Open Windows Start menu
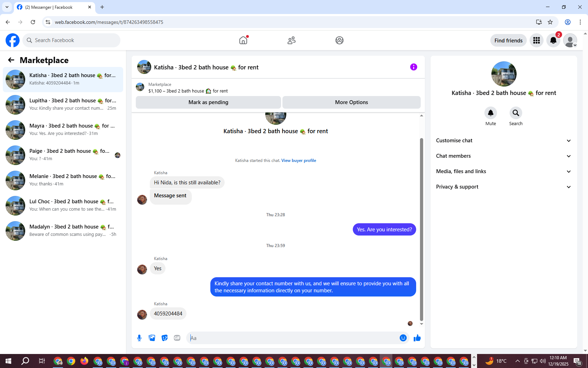Image resolution: width=588 pixels, height=368 pixels. [x=8, y=361]
